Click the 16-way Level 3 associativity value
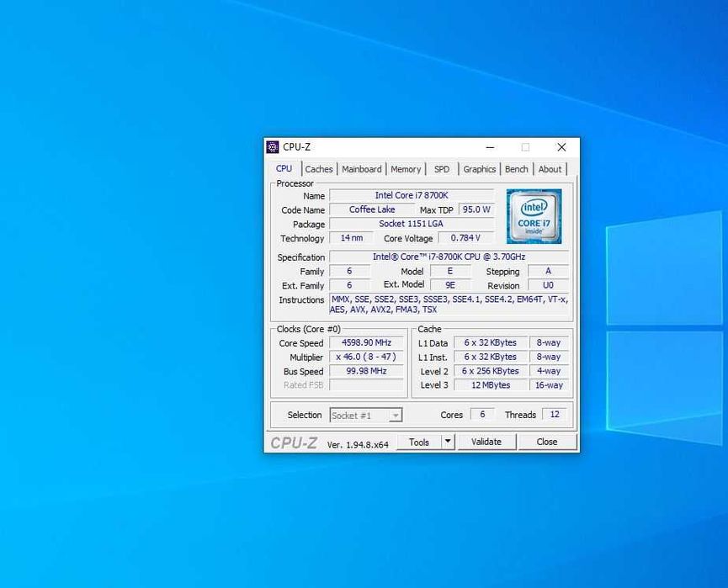The width and height of the screenshot is (728, 588). pos(549,384)
